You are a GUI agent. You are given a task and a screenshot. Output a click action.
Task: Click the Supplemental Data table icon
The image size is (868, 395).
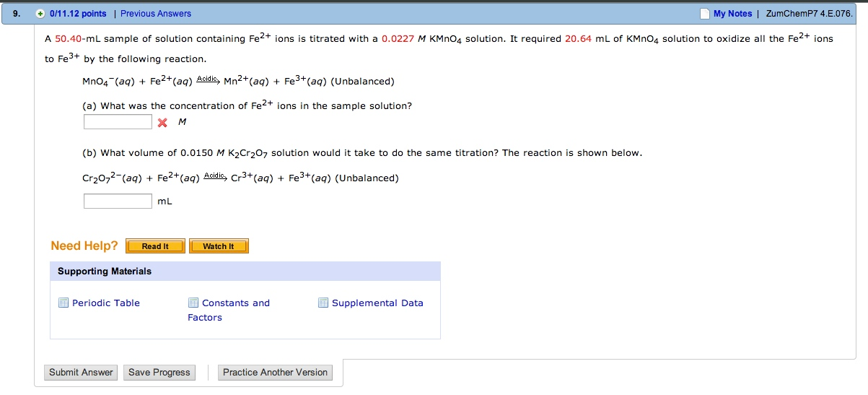(x=323, y=303)
